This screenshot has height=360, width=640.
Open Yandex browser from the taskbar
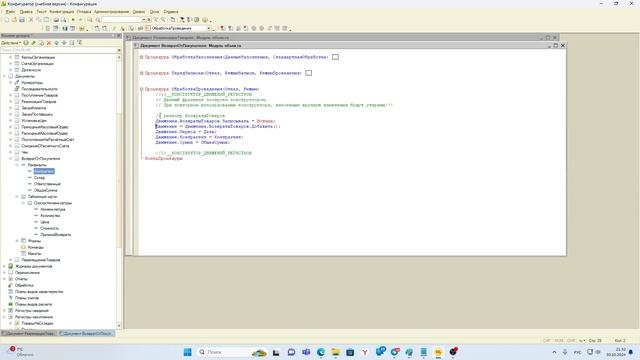click(365, 352)
